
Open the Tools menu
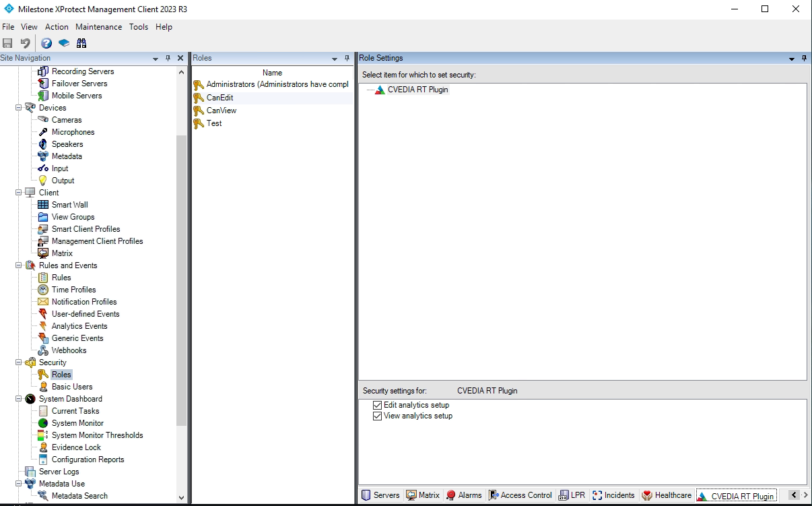(x=139, y=27)
